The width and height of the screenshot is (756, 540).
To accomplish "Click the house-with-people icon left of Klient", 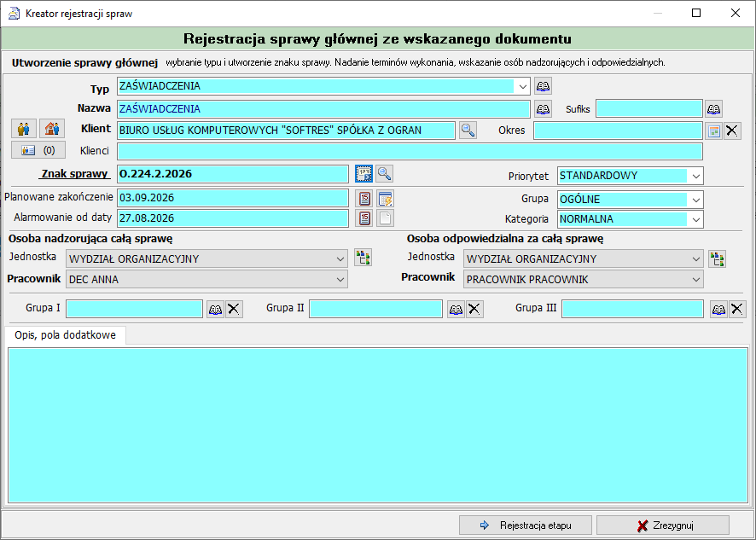I will [52, 129].
